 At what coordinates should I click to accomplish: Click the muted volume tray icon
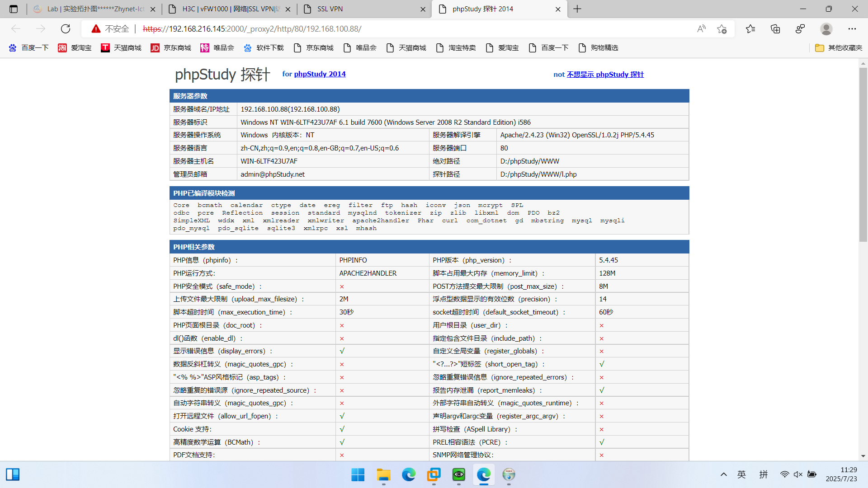coord(798,474)
